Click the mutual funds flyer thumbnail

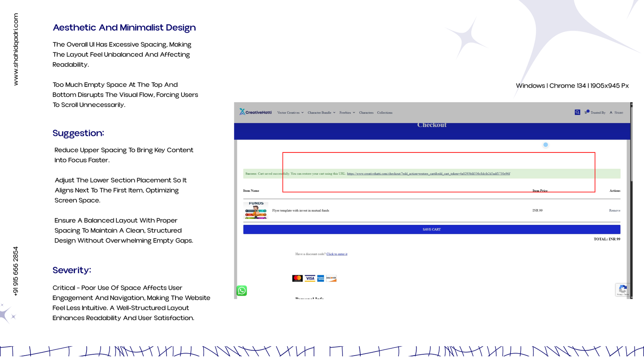coord(256,210)
